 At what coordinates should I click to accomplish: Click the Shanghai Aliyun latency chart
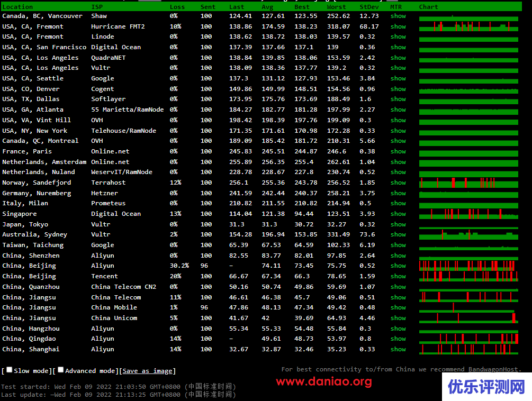tap(468, 349)
